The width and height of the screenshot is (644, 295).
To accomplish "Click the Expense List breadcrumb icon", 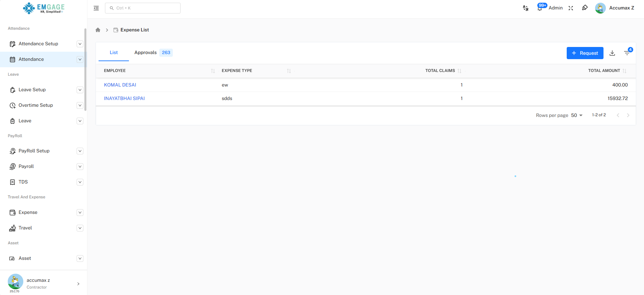I will point(116,30).
